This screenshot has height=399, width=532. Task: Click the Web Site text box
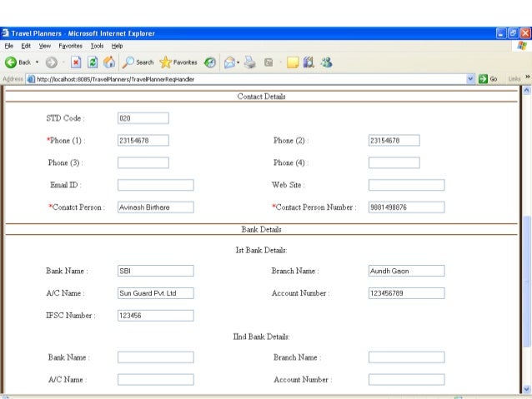point(406,185)
